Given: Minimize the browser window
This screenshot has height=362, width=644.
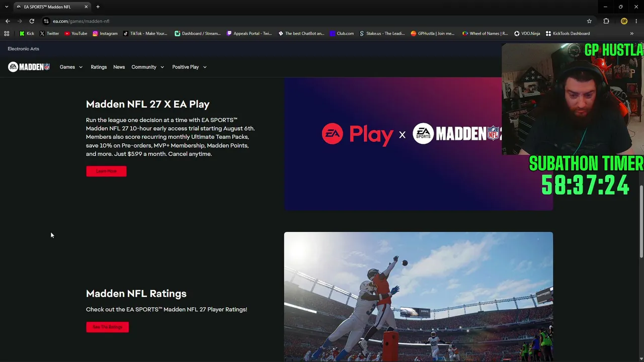Looking at the screenshot, I should pyautogui.click(x=605, y=7).
